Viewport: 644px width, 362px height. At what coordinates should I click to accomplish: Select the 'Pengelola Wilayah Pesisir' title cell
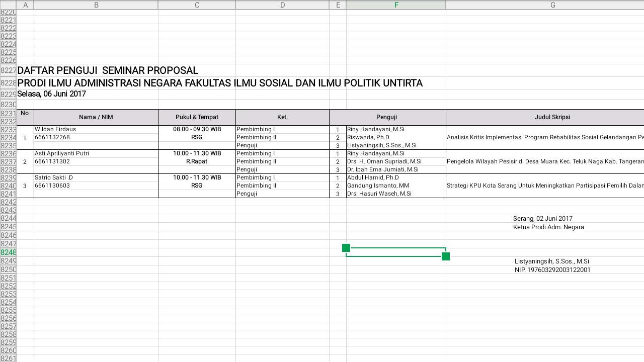click(x=545, y=161)
